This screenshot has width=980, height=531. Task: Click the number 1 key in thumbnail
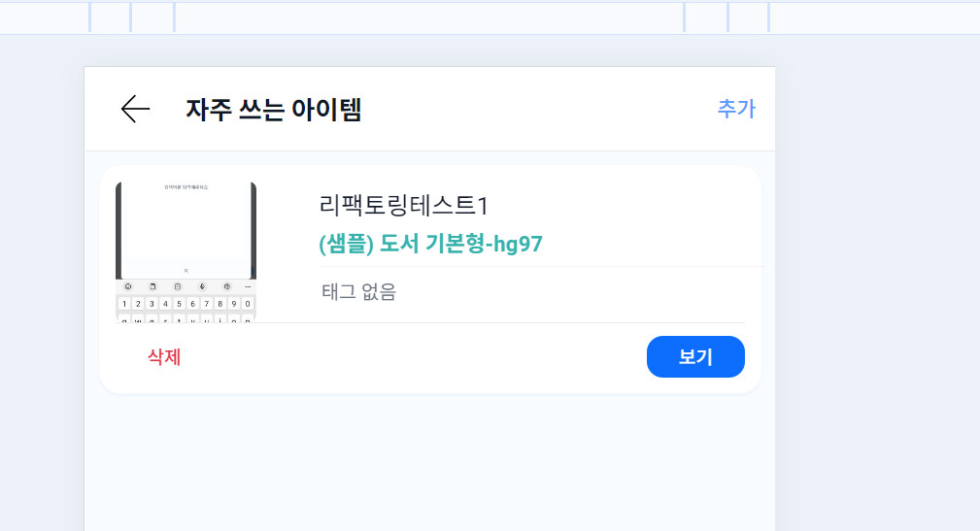click(124, 304)
